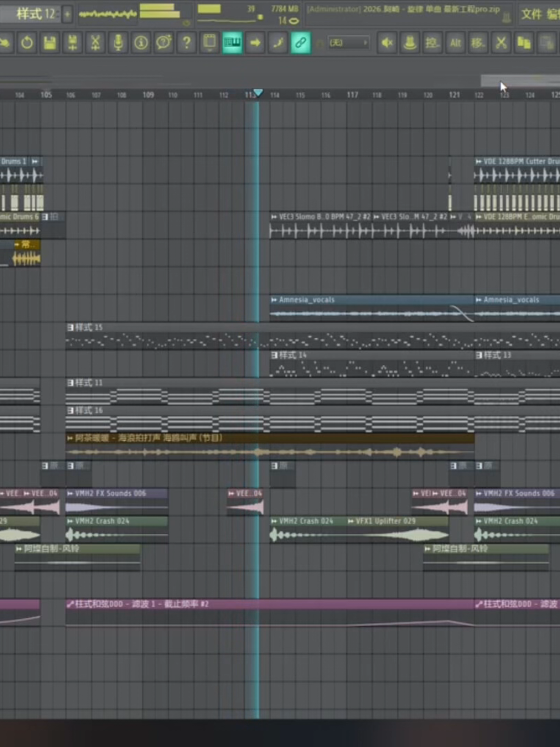Open clip menu icon of VFX1 Uplifter 029

(x=351, y=521)
